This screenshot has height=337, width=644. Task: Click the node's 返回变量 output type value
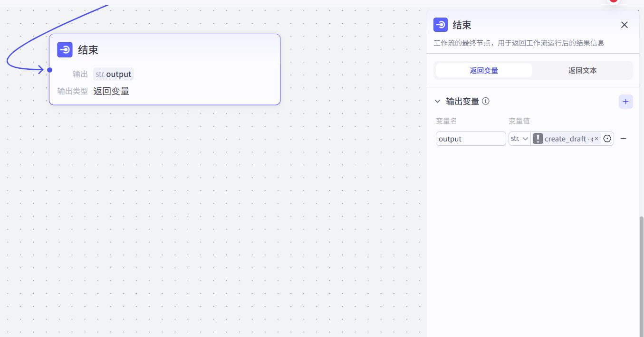click(x=111, y=91)
